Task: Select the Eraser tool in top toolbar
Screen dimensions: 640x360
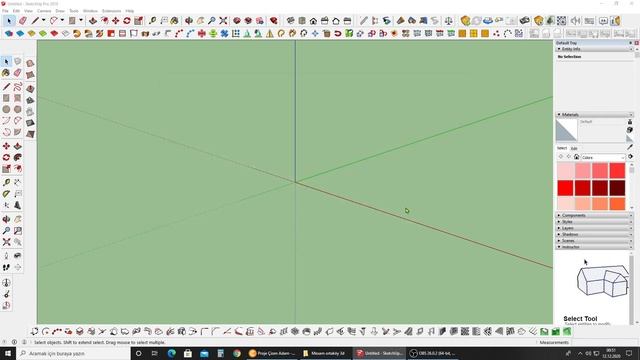Action: (x=23, y=20)
